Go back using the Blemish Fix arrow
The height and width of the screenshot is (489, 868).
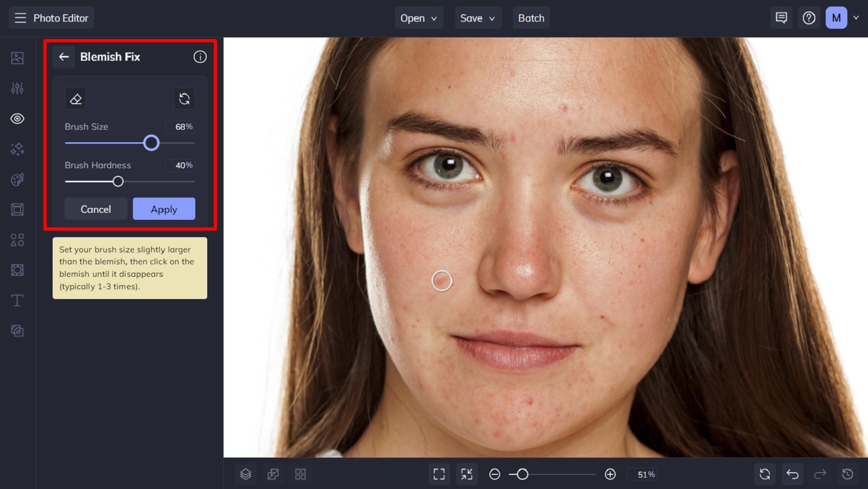pos(64,56)
